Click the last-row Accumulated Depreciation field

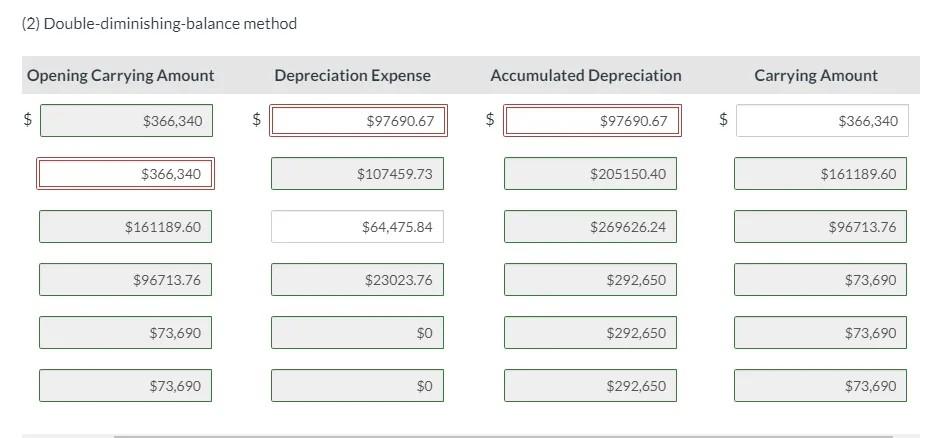[590, 386]
